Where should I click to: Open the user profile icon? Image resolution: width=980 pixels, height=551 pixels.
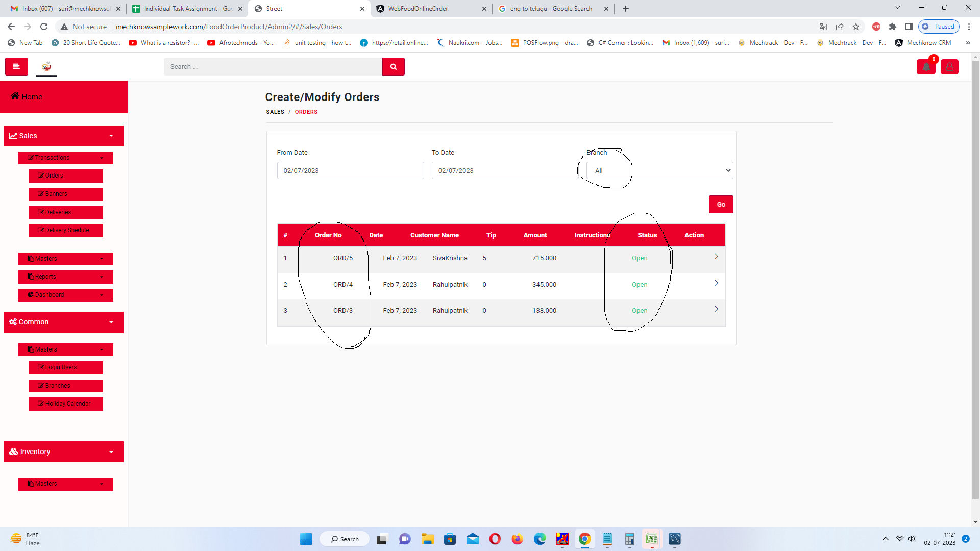click(x=949, y=67)
